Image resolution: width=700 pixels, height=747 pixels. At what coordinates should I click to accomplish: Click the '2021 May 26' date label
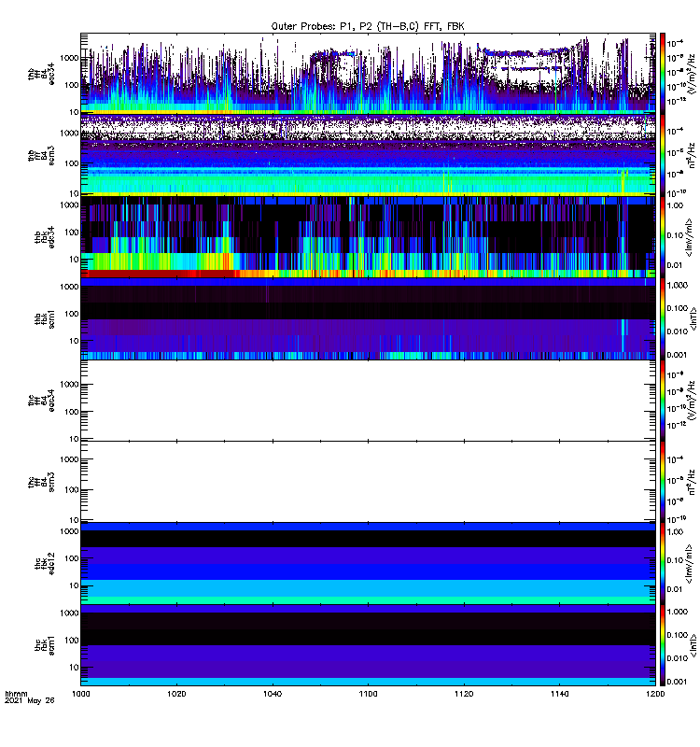click(30, 700)
